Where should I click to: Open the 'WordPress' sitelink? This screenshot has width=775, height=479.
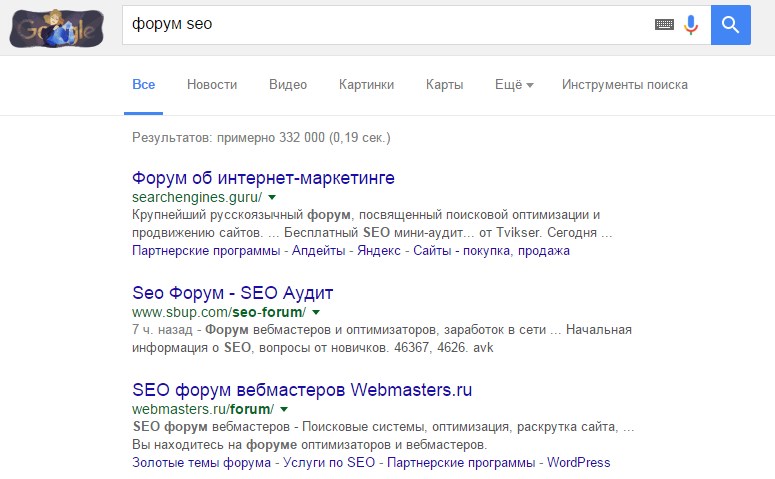pos(579,463)
